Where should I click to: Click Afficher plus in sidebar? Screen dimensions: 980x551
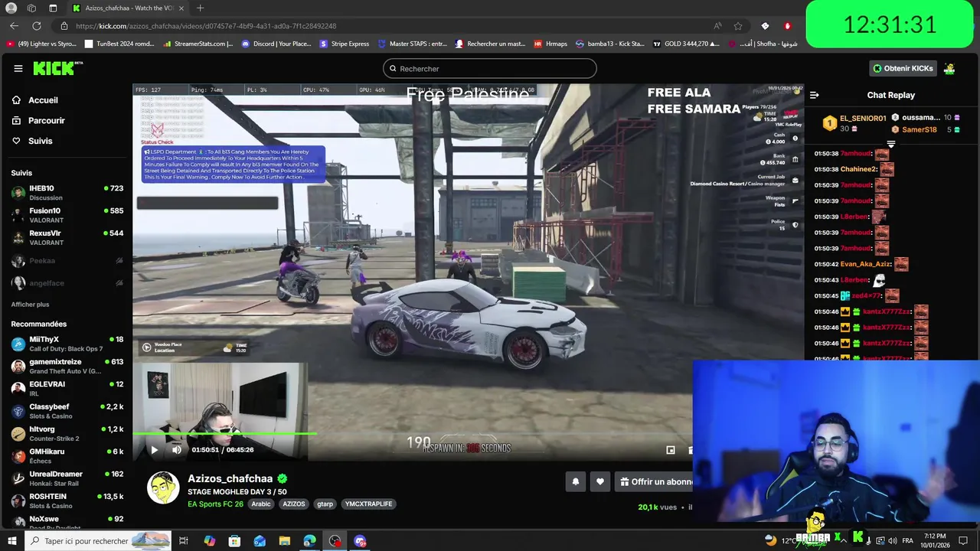tap(30, 305)
